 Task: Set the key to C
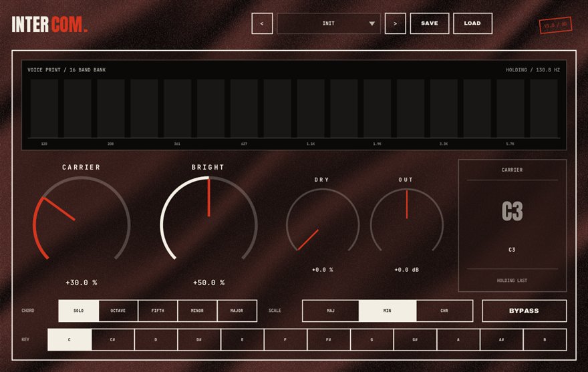point(69,340)
